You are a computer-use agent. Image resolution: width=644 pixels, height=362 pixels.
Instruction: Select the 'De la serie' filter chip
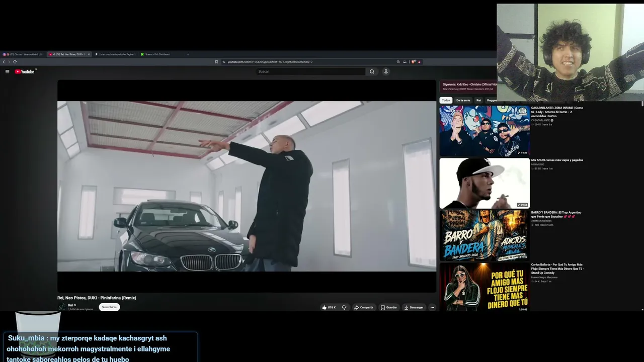click(x=463, y=100)
